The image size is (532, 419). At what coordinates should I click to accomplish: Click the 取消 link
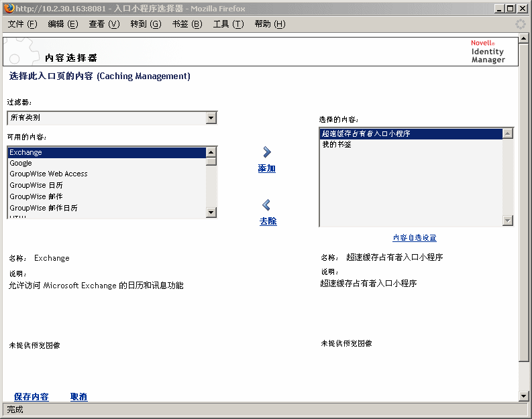click(78, 396)
